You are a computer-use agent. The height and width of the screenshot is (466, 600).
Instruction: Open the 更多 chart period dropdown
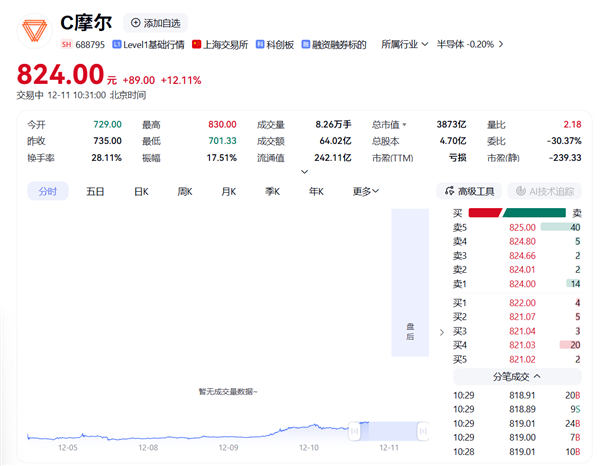click(x=366, y=191)
